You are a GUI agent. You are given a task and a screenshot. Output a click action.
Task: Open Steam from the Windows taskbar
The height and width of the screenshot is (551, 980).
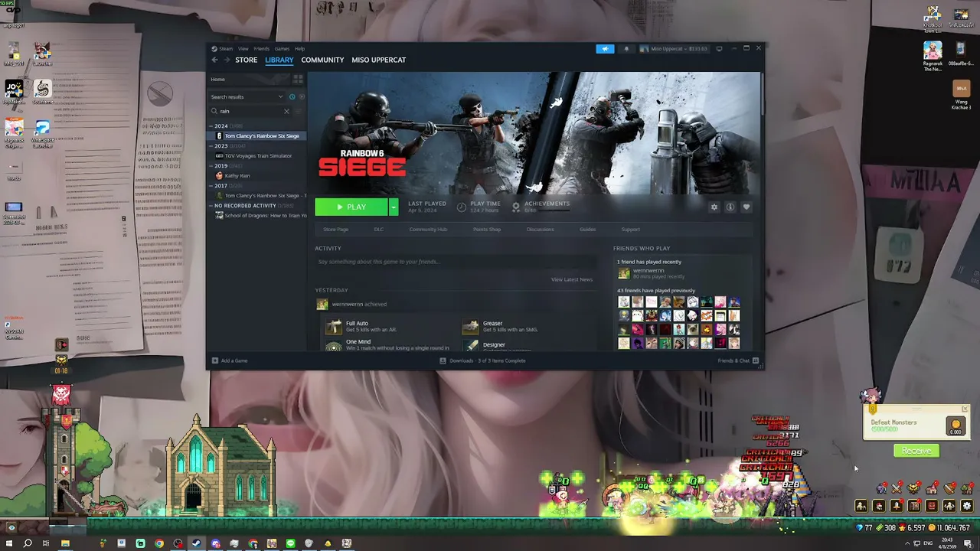click(x=197, y=543)
